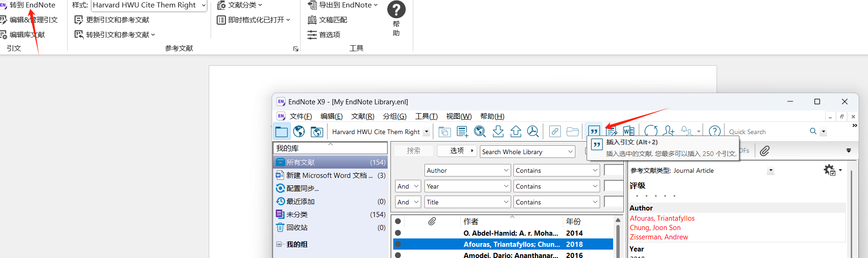The image size is (868, 258).
Task: Click the Insert Citation quote icon
Action: [594, 131]
